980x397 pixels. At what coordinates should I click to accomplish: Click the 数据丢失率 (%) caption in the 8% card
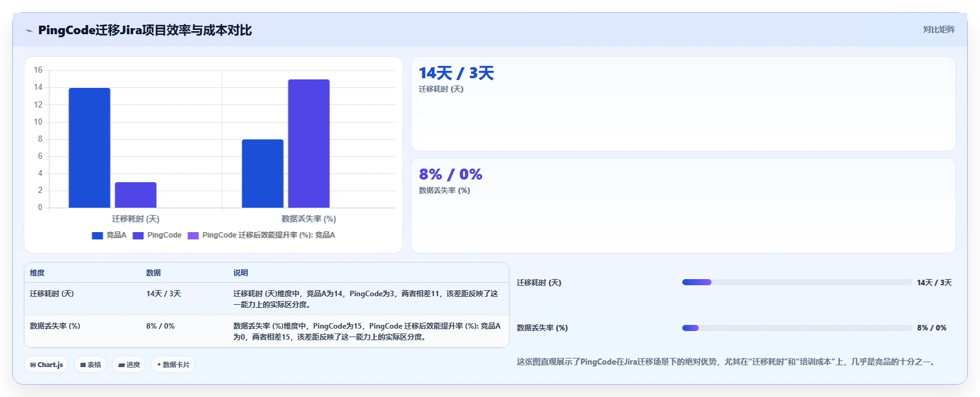point(444,191)
